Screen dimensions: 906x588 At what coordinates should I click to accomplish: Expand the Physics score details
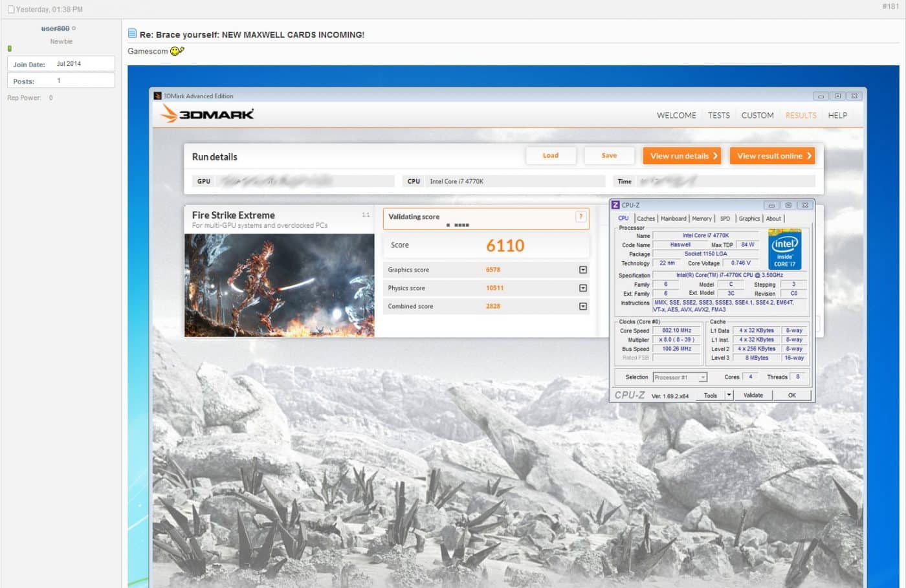tap(583, 288)
